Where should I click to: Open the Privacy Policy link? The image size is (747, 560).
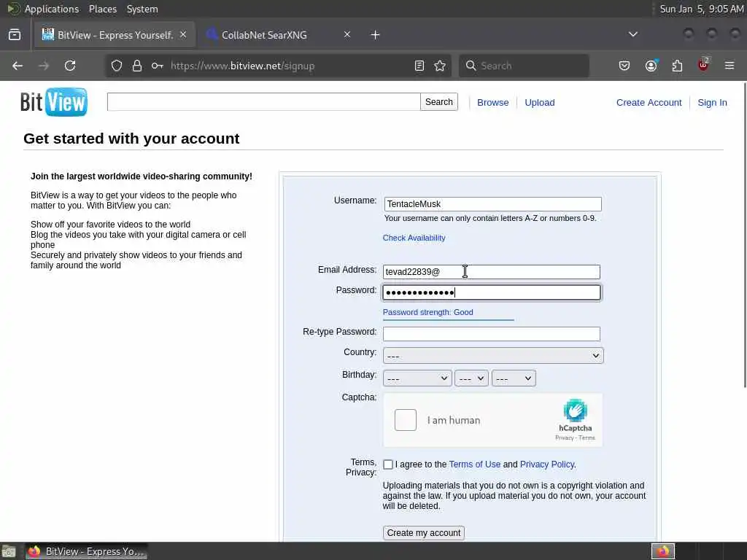coord(547,464)
